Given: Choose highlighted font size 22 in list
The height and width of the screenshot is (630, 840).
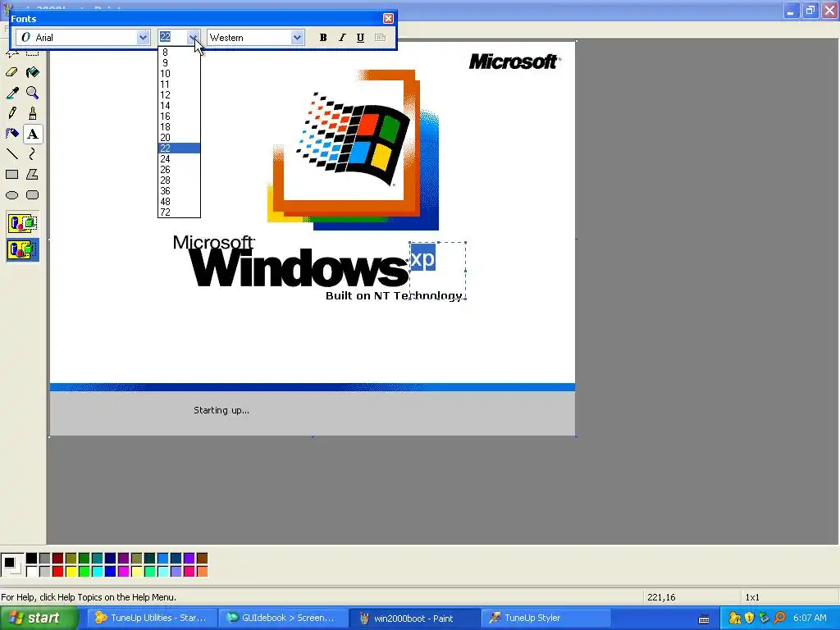Looking at the screenshot, I should point(179,148).
